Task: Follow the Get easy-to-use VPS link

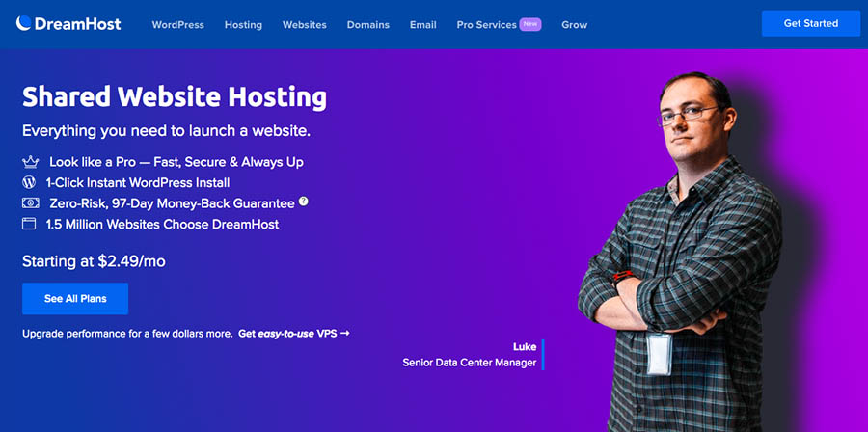Action: (294, 334)
